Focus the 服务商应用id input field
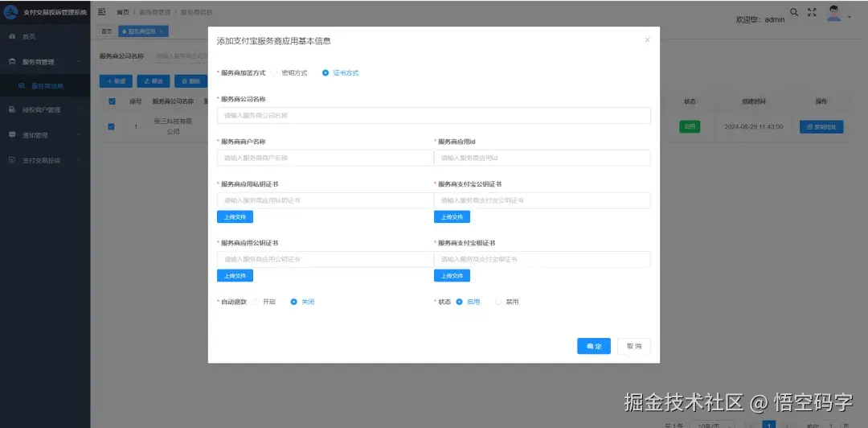 click(542, 158)
